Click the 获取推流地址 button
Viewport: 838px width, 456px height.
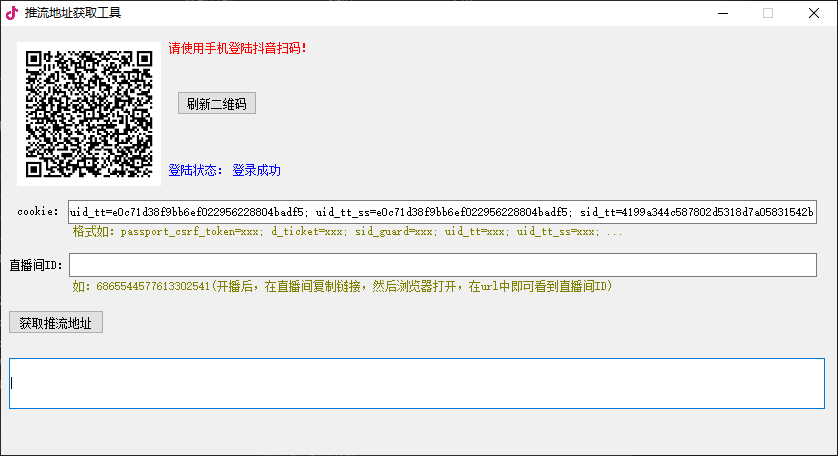(x=56, y=322)
